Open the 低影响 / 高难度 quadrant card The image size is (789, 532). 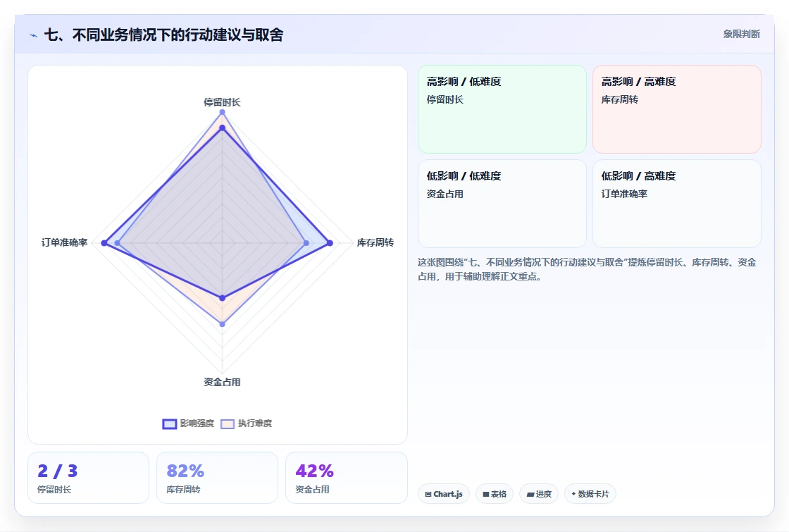point(677,204)
